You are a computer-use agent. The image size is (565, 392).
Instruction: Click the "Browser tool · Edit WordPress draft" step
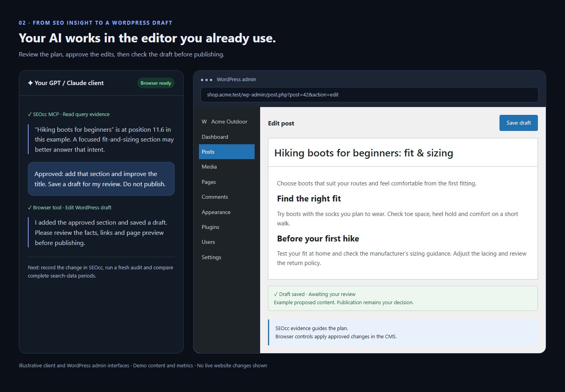pos(69,207)
